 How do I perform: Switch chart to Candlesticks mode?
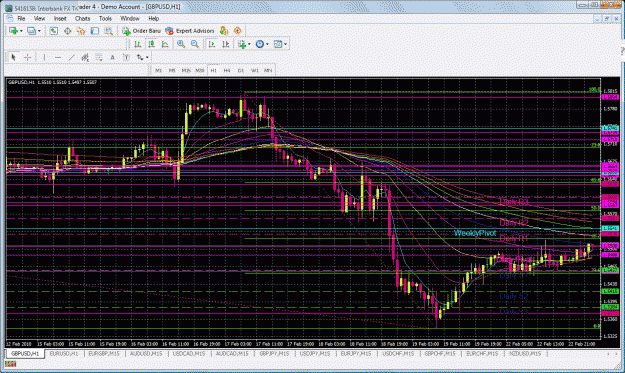pyautogui.click(x=151, y=44)
